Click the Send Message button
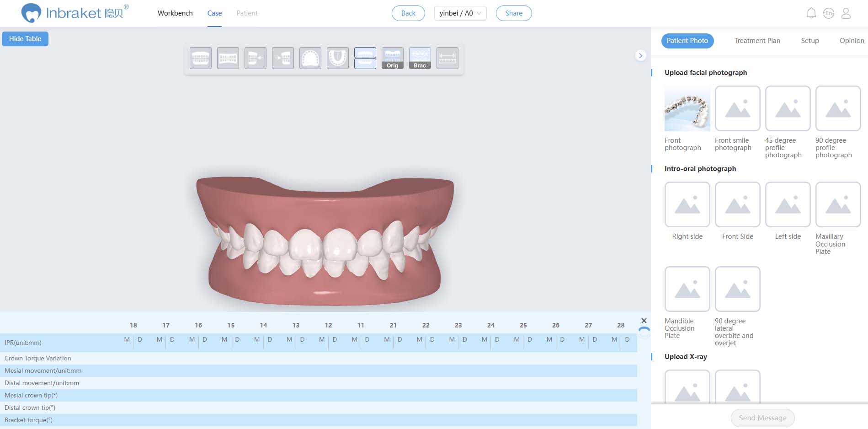Image resolution: width=868 pixels, height=429 pixels. tap(763, 418)
